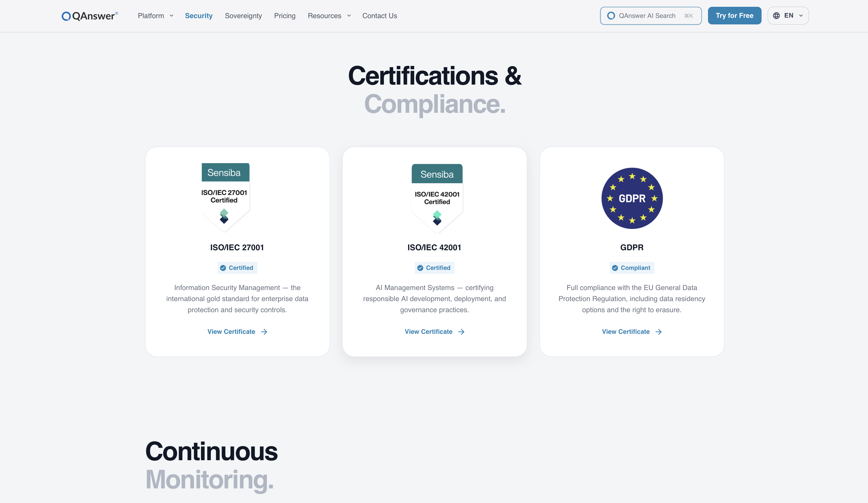This screenshot has width=868, height=503.
Task: Click the magnifier icon in the search field
Action: [x=611, y=16]
